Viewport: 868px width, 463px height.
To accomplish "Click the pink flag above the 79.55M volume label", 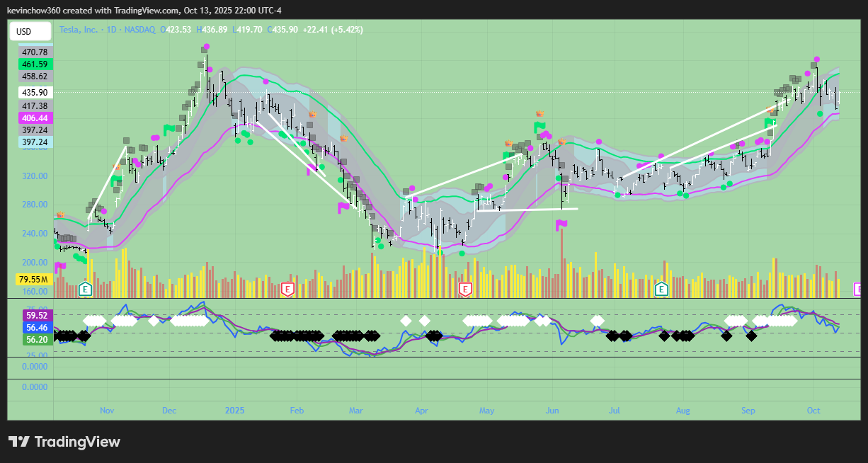I will pos(60,266).
